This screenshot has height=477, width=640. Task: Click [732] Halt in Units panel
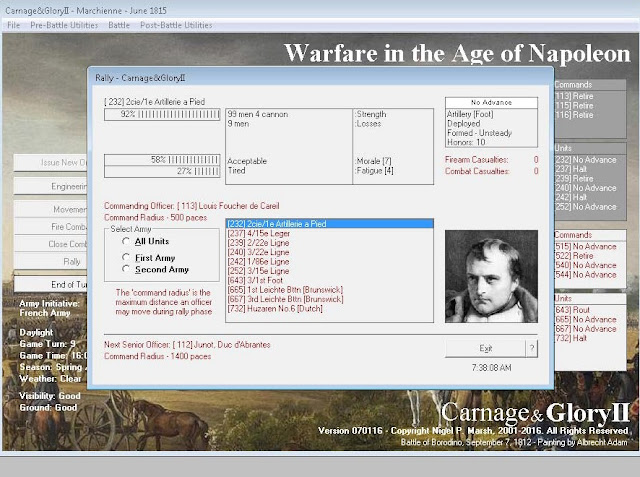pos(571,338)
